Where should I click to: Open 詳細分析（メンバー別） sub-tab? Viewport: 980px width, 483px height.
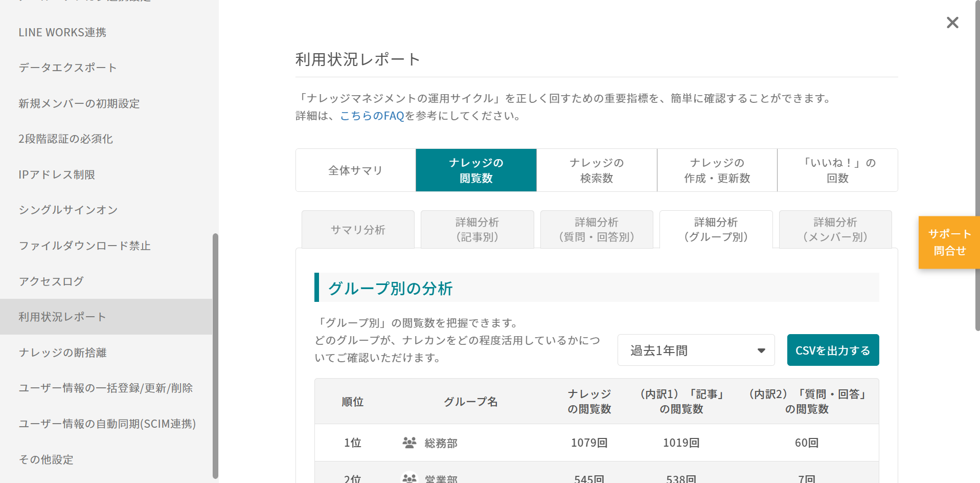(835, 230)
